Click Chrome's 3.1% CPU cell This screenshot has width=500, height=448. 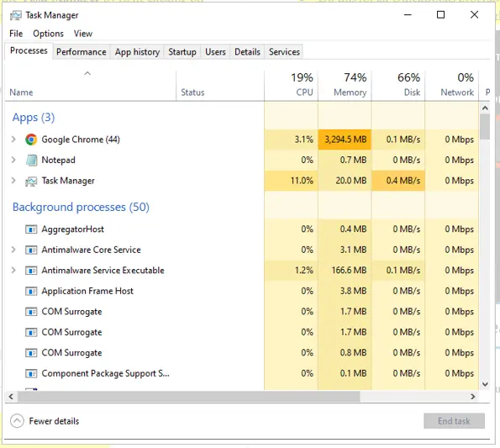point(291,140)
